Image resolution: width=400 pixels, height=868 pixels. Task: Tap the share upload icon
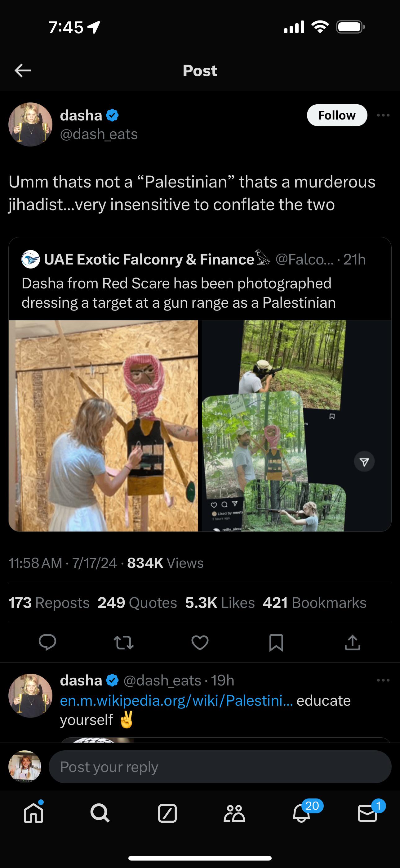pos(353,642)
